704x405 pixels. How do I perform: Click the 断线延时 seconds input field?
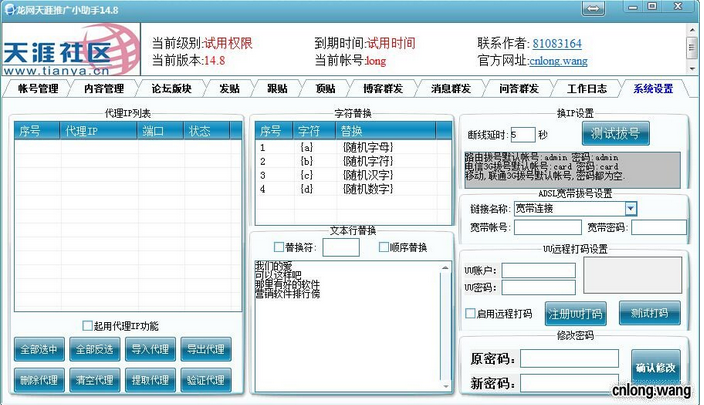[x=523, y=134]
